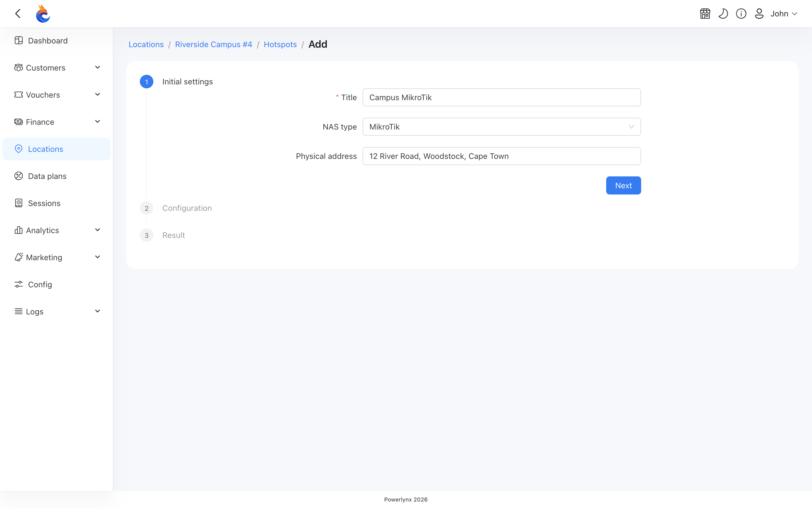Click the Analytics bar chart icon
Viewport: 812px width, 508px height.
pos(18,230)
